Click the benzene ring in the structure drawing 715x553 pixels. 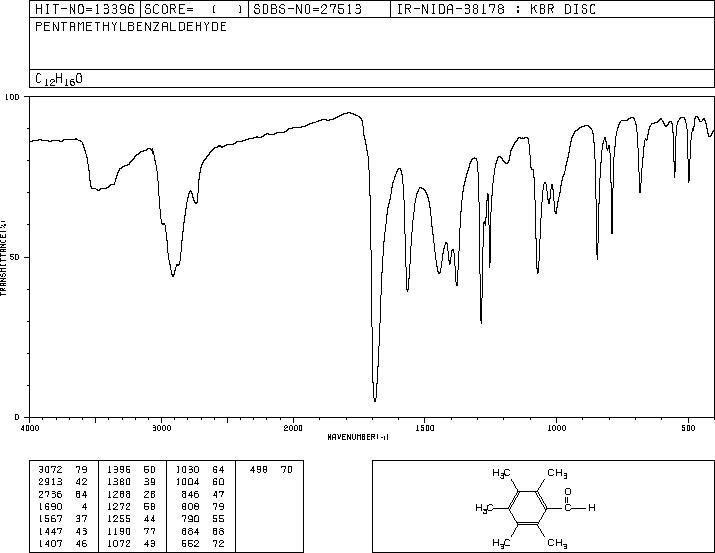(527, 507)
